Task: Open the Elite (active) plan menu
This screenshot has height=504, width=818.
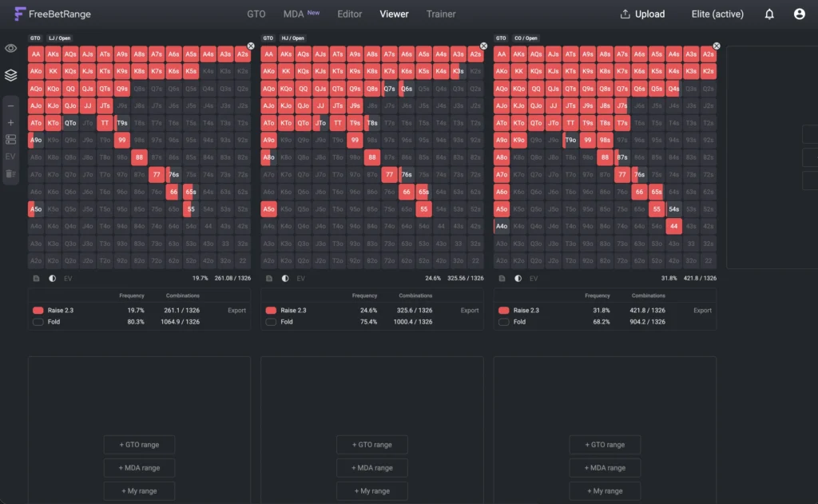Action: click(717, 14)
